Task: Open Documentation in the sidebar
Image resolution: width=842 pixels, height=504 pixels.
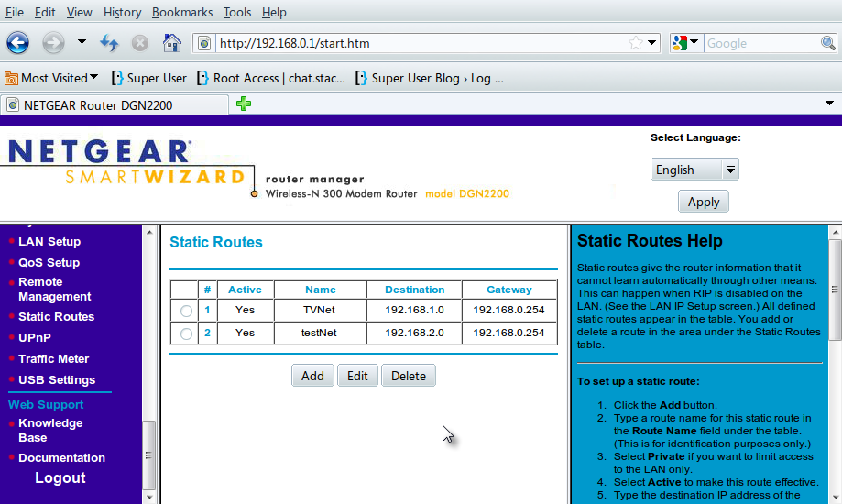Action: 61,457
